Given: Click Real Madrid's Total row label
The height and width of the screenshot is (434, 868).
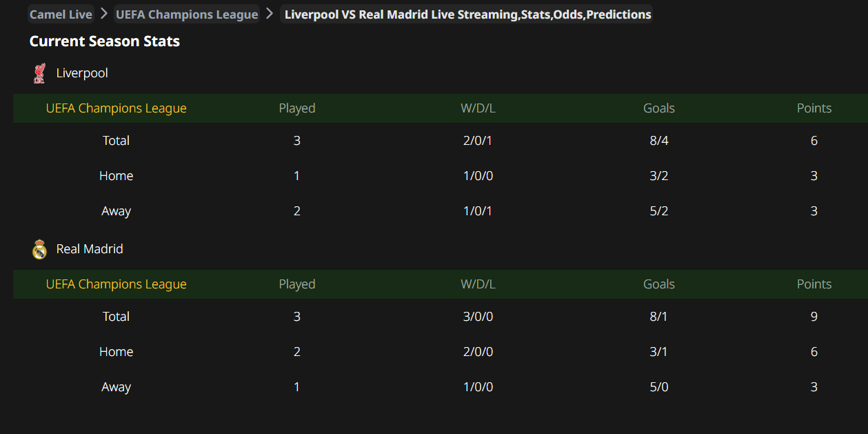Looking at the screenshot, I should pos(116,317).
